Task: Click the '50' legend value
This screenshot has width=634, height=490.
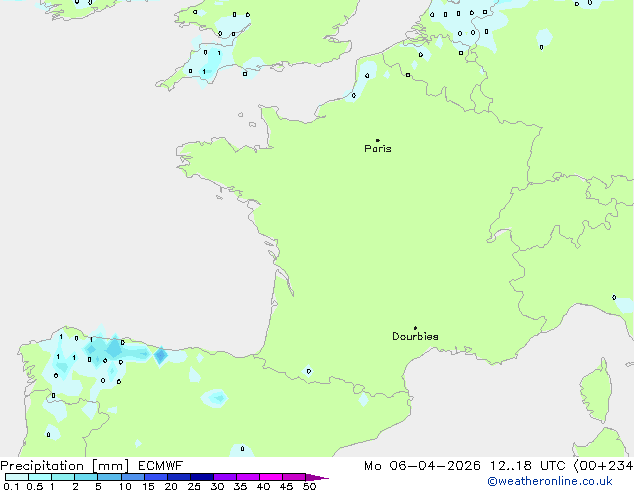Action: click(x=309, y=486)
